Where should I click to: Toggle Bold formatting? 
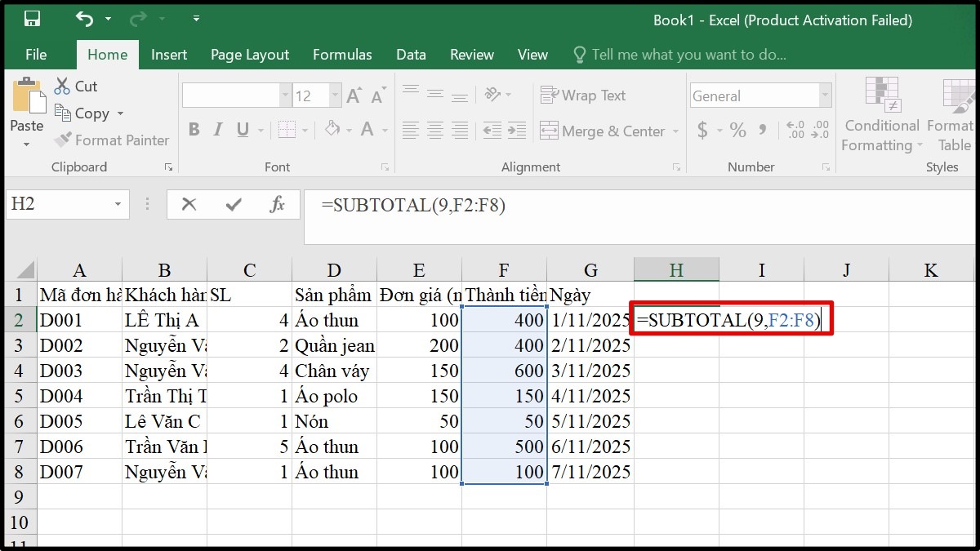194,130
